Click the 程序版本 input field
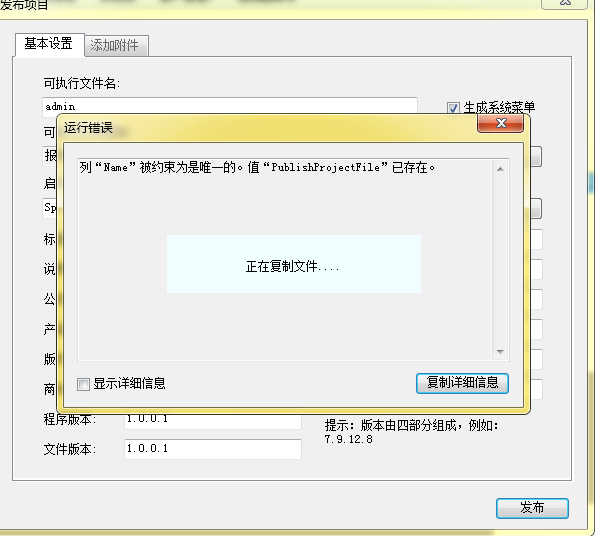This screenshot has width=595, height=536. [x=213, y=421]
